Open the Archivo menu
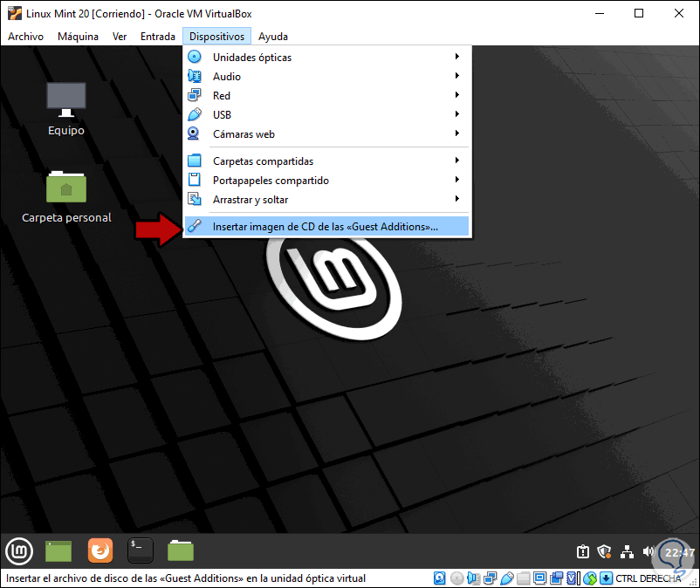The width and height of the screenshot is (700, 588). [25, 37]
